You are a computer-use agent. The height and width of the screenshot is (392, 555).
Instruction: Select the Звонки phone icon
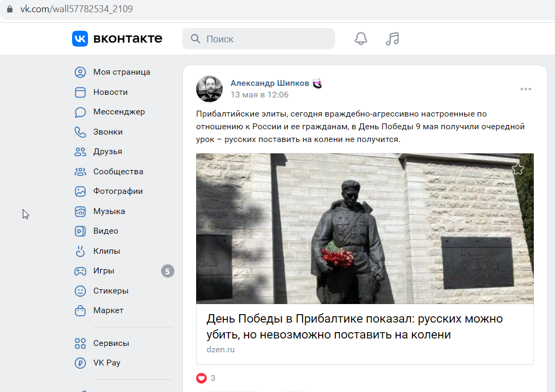click(81, 132)
